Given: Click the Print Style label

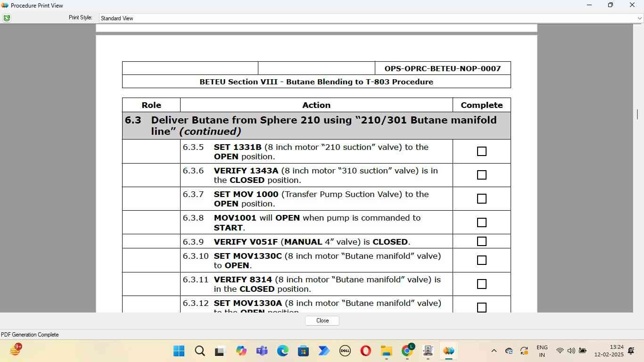Looking at the screenshot, I should tap(81, 17).
